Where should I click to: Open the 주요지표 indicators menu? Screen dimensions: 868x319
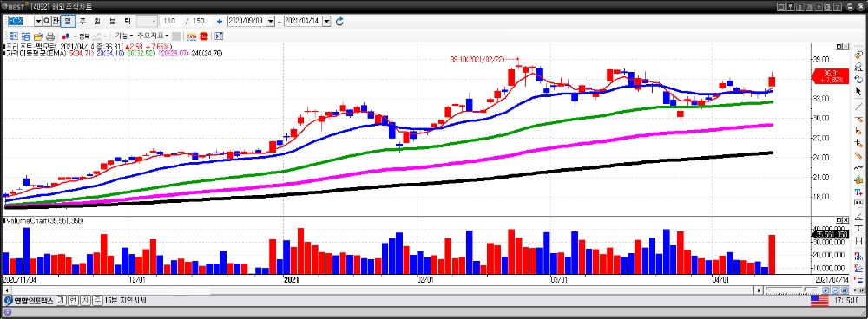pyautogui.click(x=153, y=36)
